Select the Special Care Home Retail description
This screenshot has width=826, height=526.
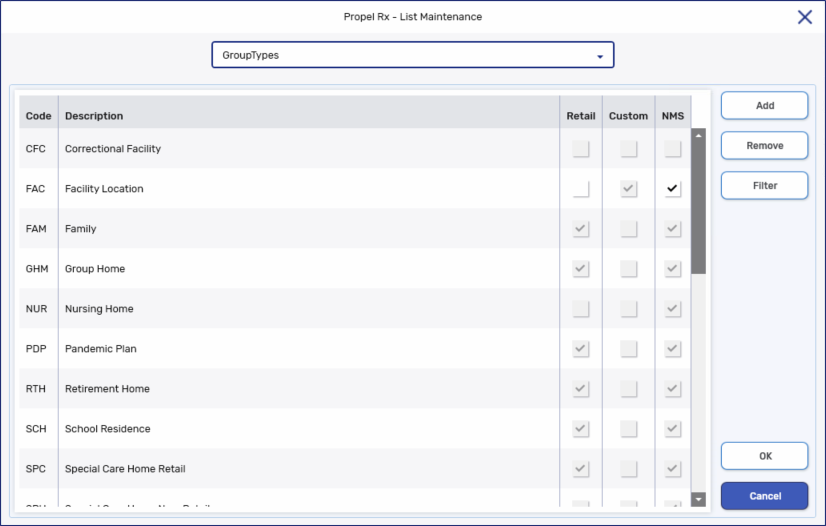click(309, 469)
